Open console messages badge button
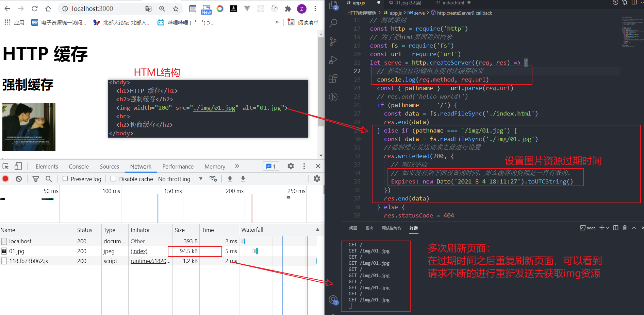This screenshot has height=315, width=644. [x=271, y=166]
